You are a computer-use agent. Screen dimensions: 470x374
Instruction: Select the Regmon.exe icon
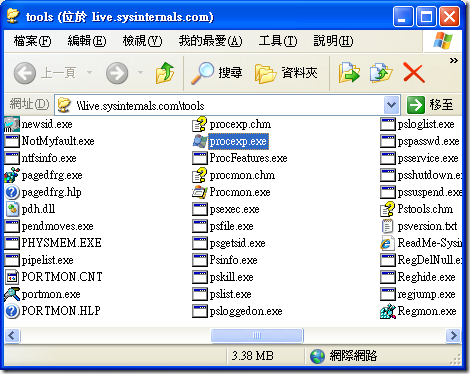(388, 311)
